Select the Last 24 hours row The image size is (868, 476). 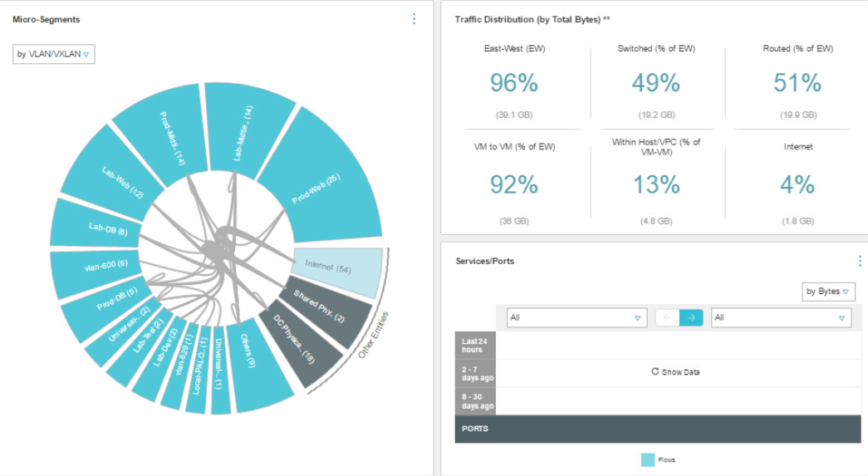click(x=474, y=346)
